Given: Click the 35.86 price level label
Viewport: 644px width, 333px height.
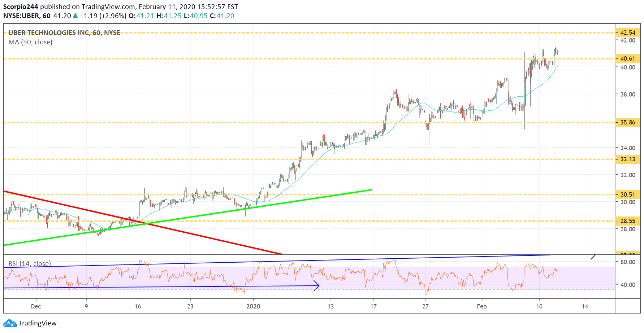Looking at the screenshot, I should click(628, 122).
